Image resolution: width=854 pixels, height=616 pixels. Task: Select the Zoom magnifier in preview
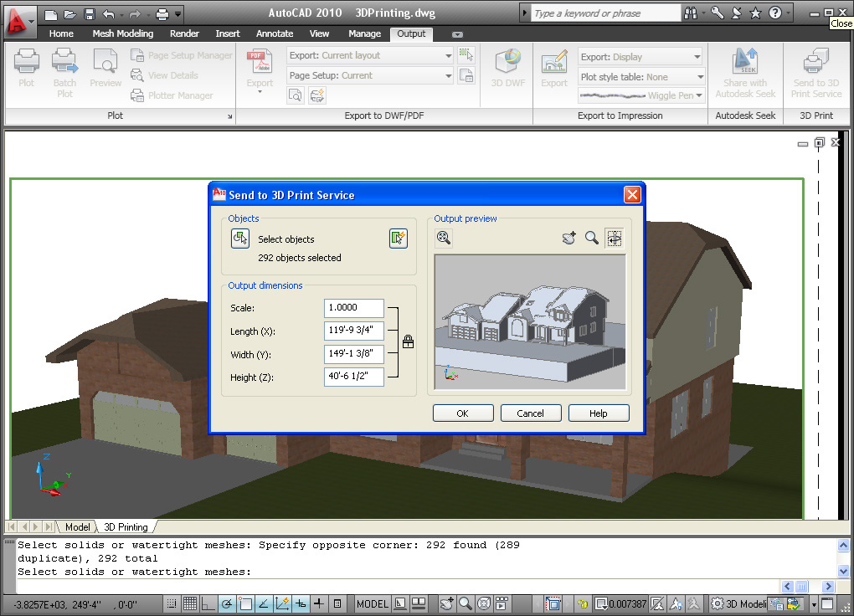(591, 239)
